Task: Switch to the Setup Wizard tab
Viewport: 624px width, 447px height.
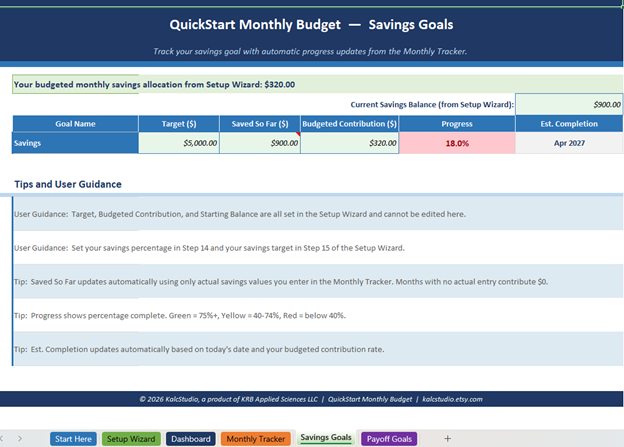Action: coord(130,438)
